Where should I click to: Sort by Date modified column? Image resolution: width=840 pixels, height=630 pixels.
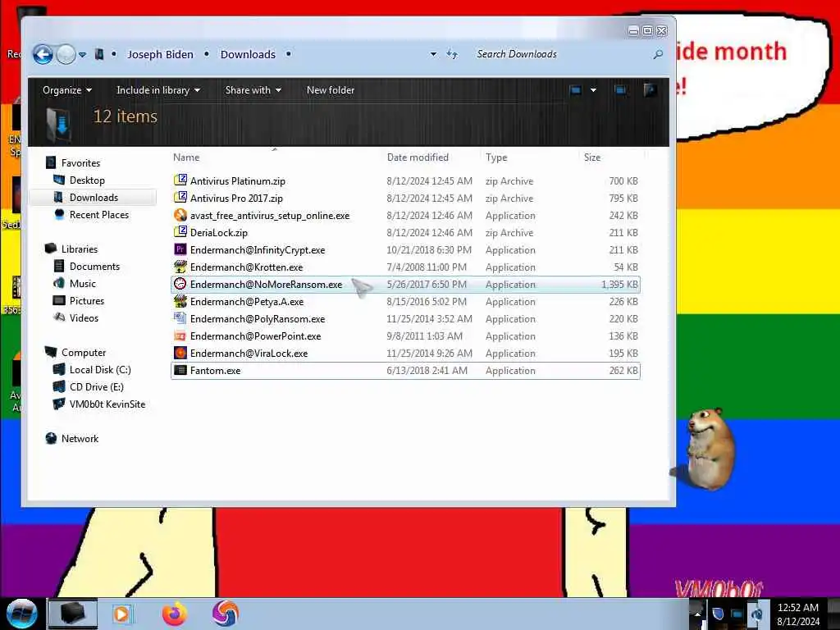(x=418, y=157)
